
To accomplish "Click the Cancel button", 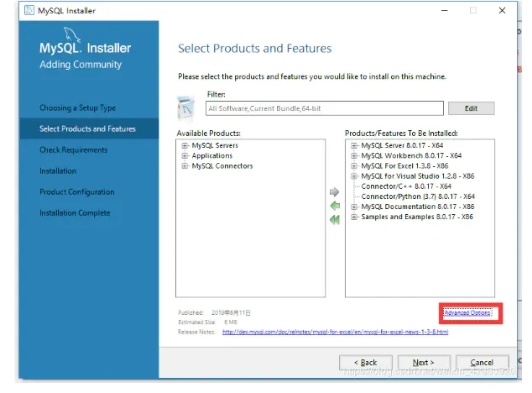I will pyautogui.click(x=482, y=363).
